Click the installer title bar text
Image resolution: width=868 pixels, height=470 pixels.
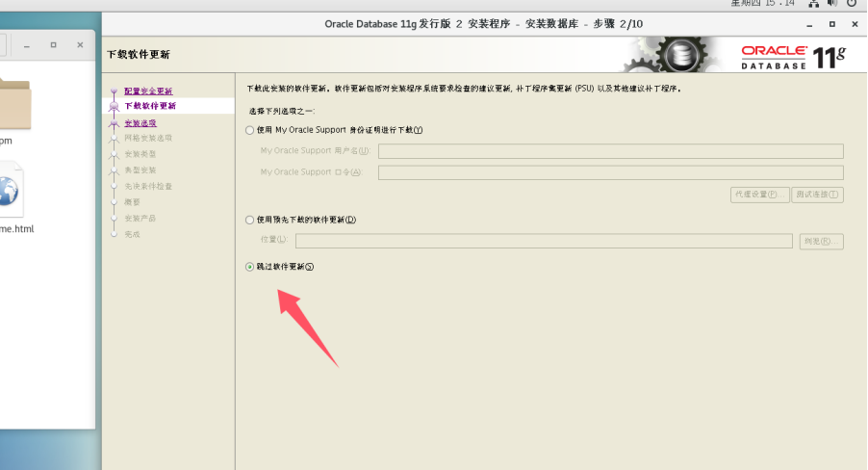pyautogui.click(x=483, y=24)
